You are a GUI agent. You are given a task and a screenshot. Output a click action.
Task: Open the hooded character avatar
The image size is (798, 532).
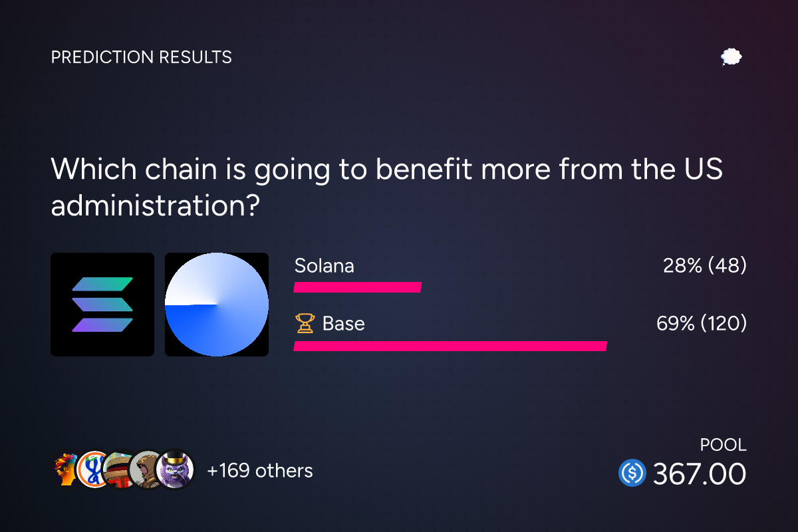click(x=146, y=470)
